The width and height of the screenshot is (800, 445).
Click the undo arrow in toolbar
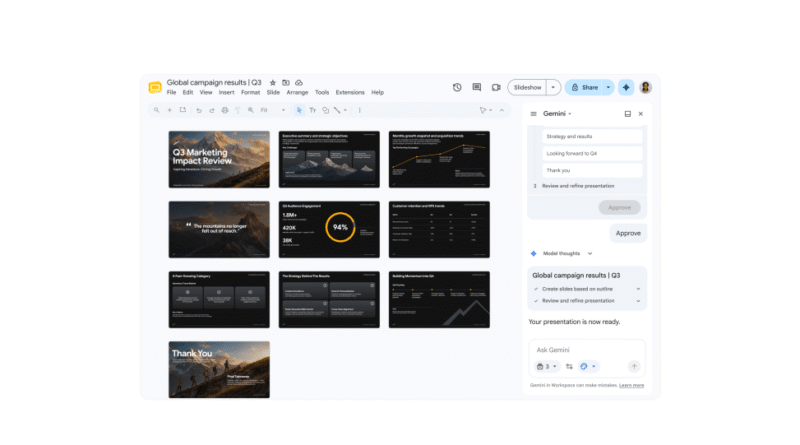pyautogui.click(x=199, y=110)
